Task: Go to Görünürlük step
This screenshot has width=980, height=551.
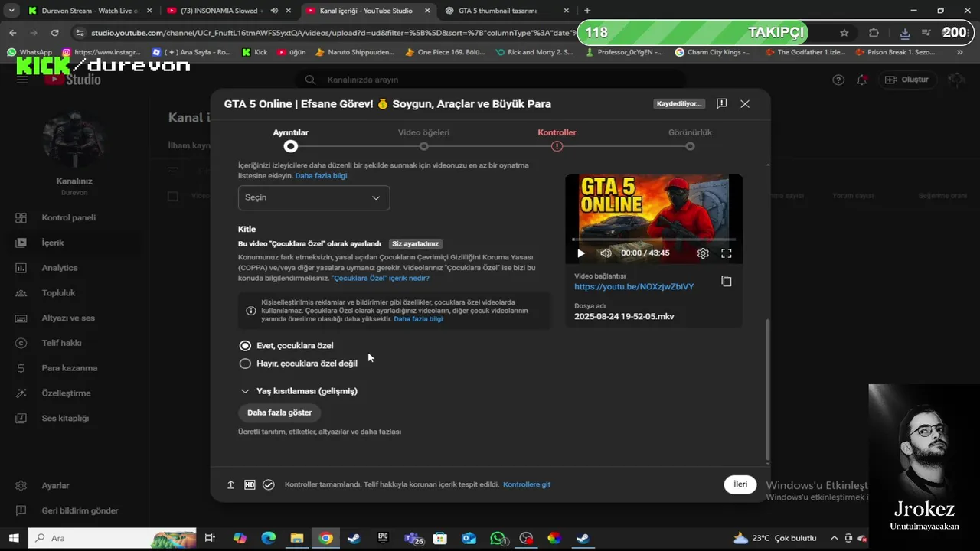Action: click(x=690, y=139)
